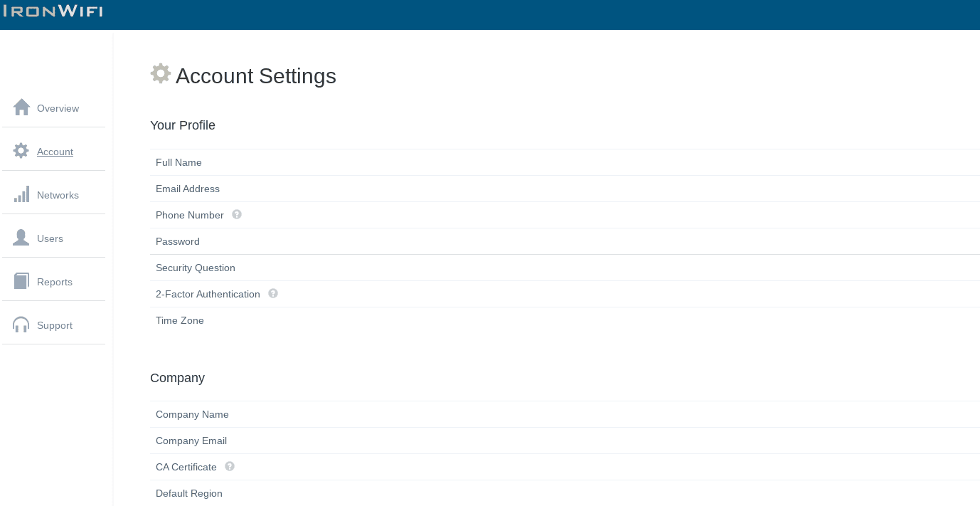The height and width of the screenshot is (506, 980).
Task: Open the Users section link
Action: tap(50, 238)
